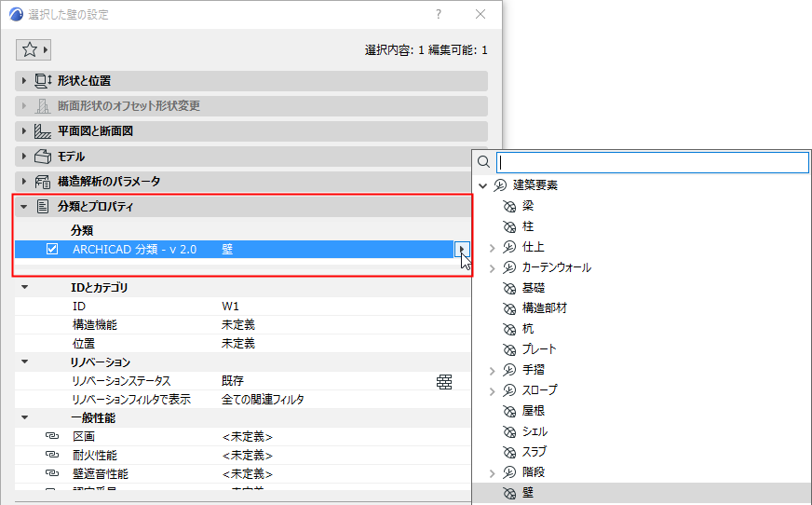Select 基礎 in the classification tree
Screen dimensions: 812x505
tap(534, 288)
